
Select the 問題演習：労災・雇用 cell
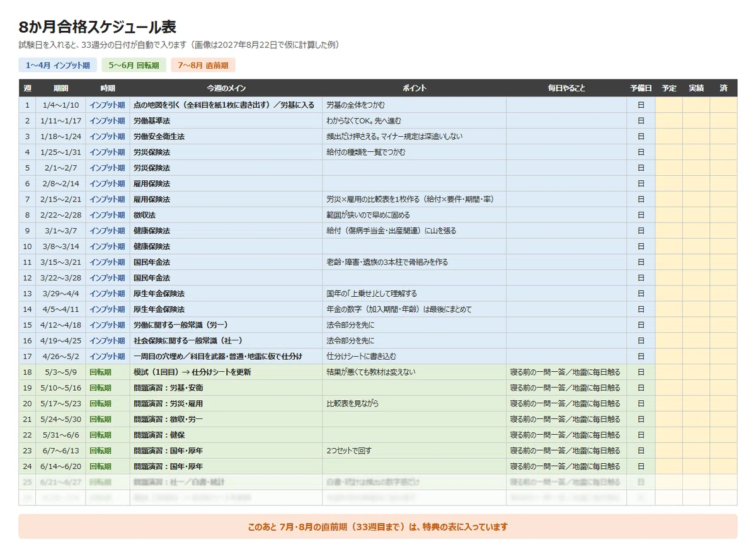tap(226, 403)
